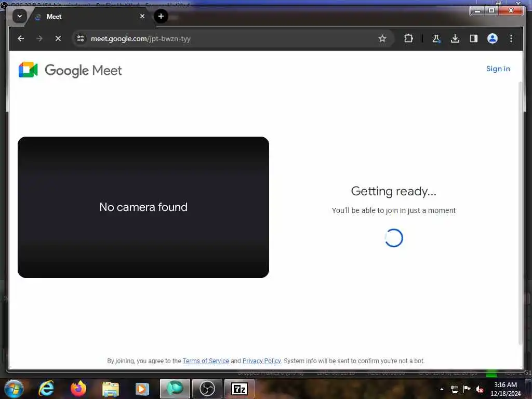Screen dimensions: 532x399
Task: Close the Meet tab
Action: [x=142, y=16]
